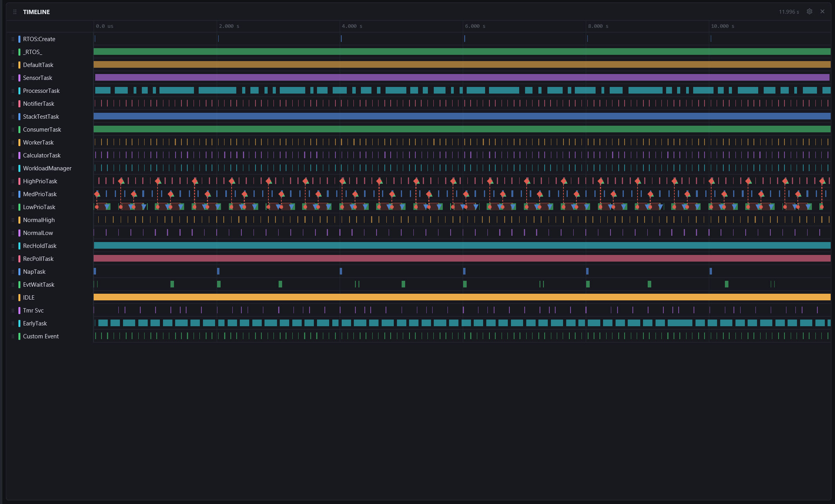The width and height of the screenshot is (835, 504).
Task: Click drag handle beside _RTOS_ row
Action: tap(13, 52)
